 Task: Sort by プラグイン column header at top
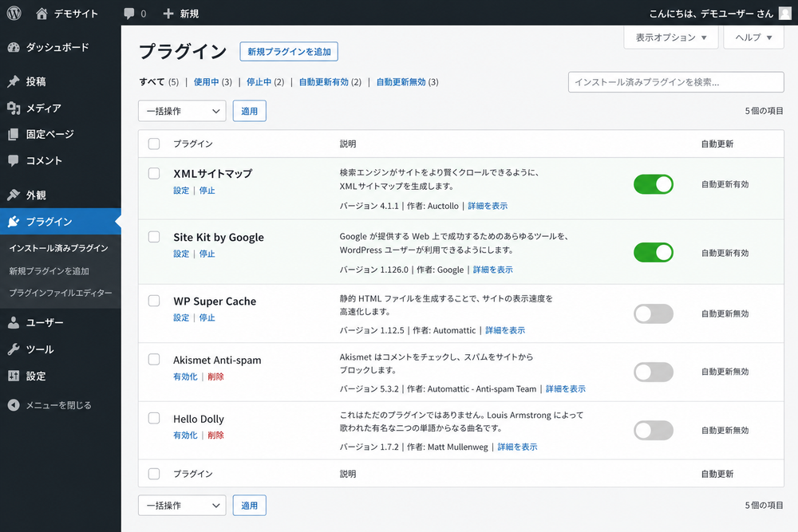click(193, 144)
